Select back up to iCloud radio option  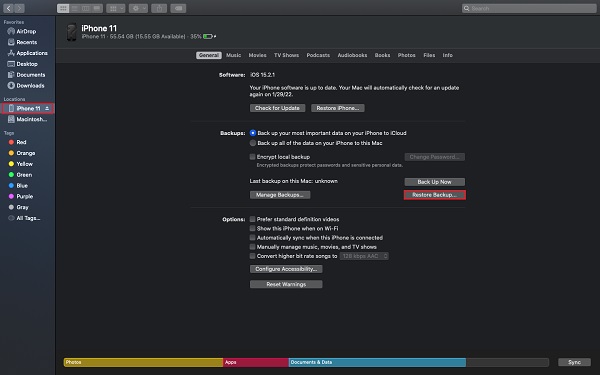pyautogui.click(x=253, y=133)
